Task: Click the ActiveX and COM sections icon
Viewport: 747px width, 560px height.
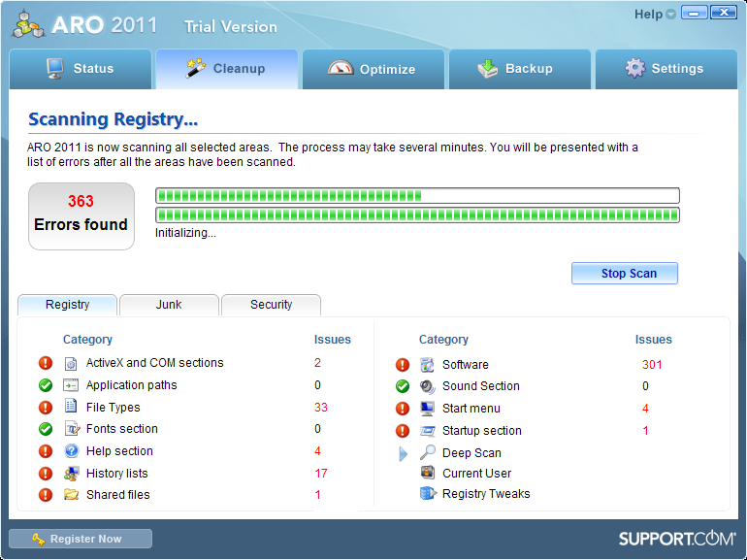Action: click(71, 364)
